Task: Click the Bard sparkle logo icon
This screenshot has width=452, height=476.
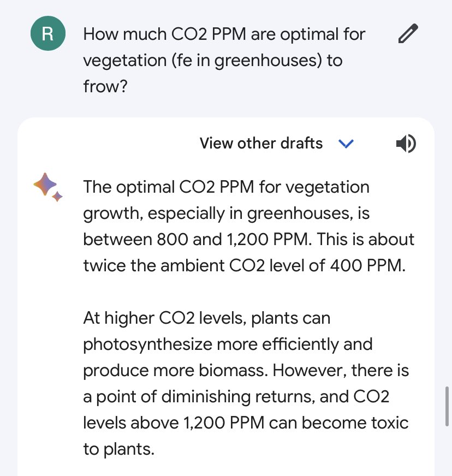Action: (x=45, y=184)
